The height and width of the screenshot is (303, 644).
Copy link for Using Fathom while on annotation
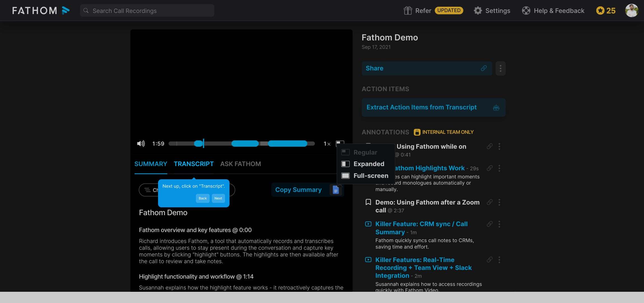click(x=490, y=146)
